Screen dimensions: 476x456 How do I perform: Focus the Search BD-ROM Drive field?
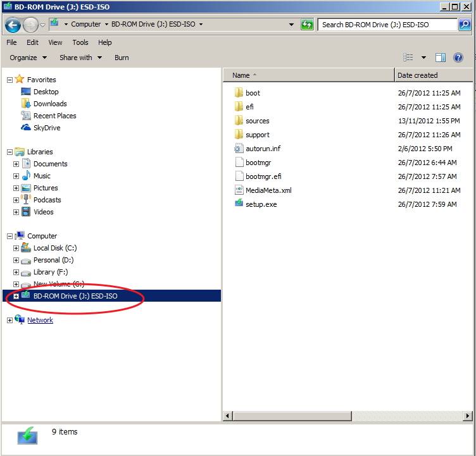(x=387, y=25)
